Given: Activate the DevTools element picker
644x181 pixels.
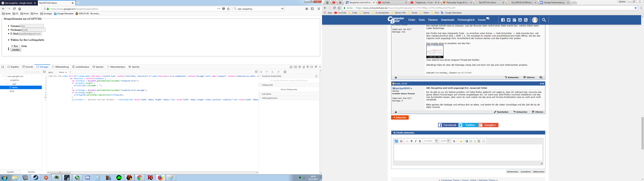Looking at the screenshot, I should pyautogui.click(x=3, y=67).
